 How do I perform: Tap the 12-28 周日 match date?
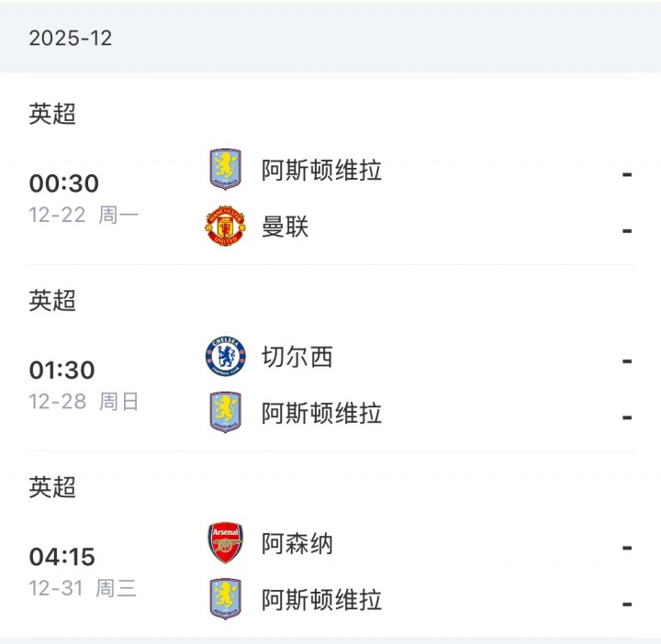click(84, 402)
